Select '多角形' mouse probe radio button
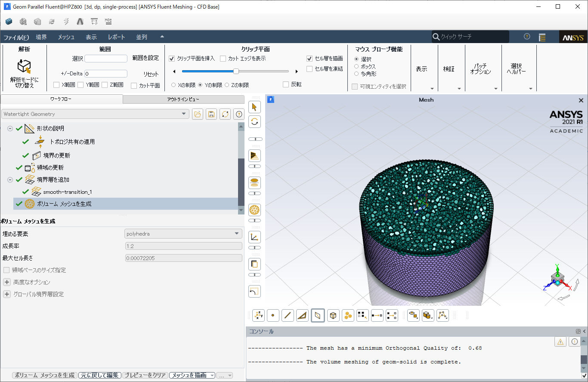Viewport: 588px width, 382px height. pyautogui.click(x=356, y=74)
